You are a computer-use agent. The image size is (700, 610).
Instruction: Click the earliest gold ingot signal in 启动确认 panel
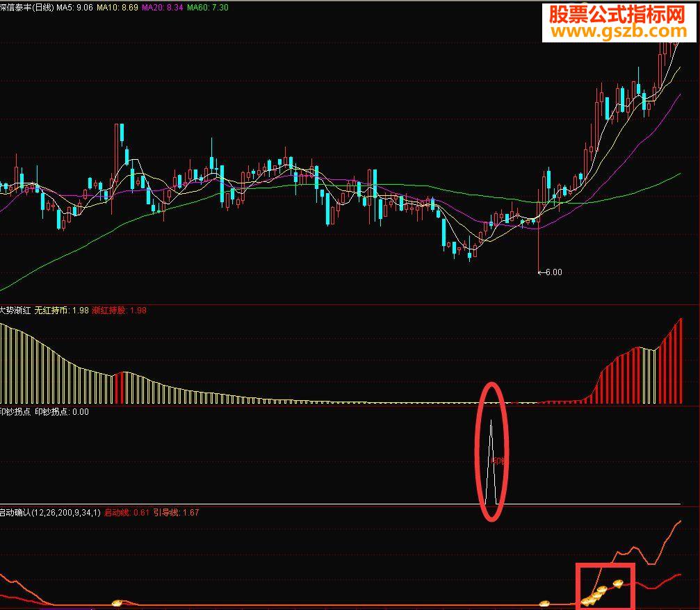pyautogui.click(x=117, y=603)
